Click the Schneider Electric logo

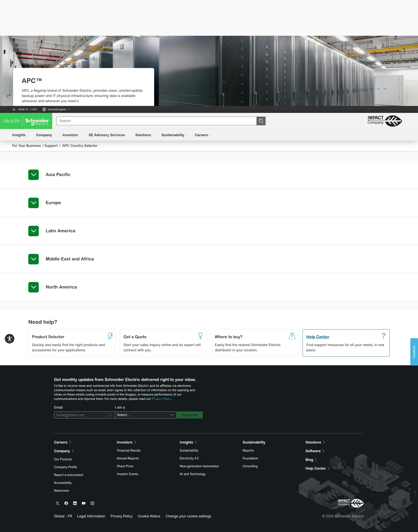[26, 121]
